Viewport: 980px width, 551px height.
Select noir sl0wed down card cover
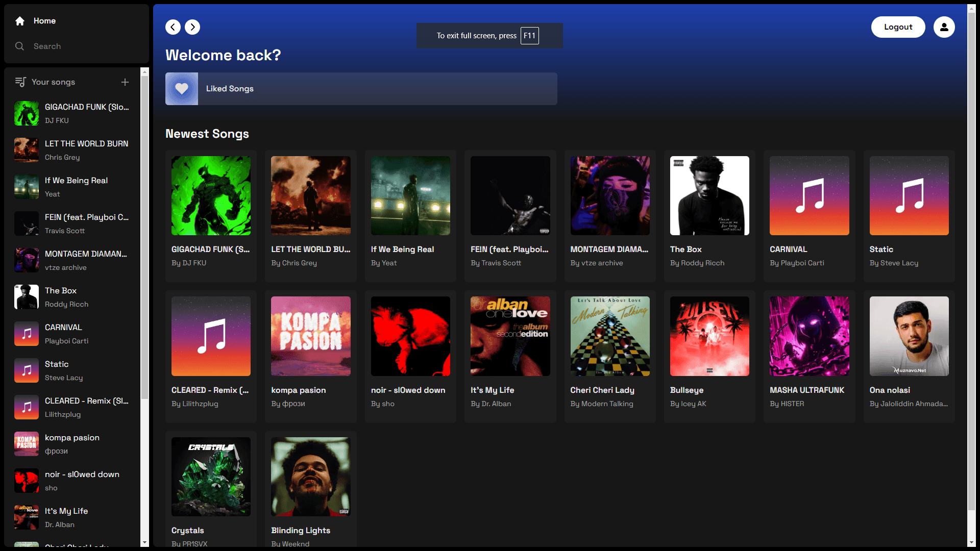pos(410,336)
